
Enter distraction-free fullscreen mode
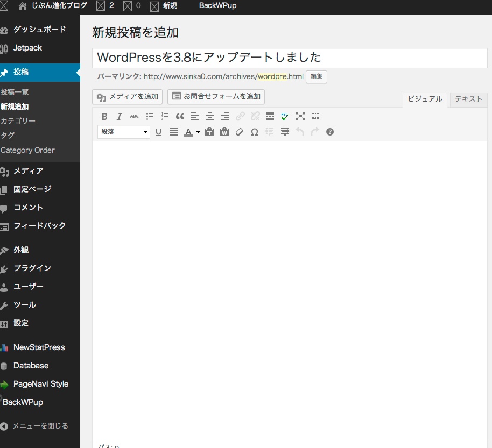300,117
